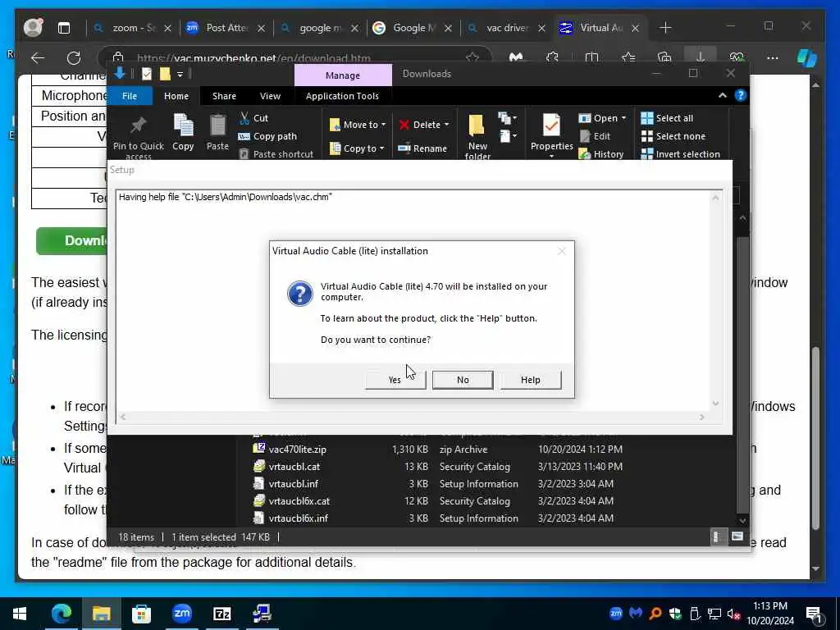Click Select none in the ribbon

673,136
